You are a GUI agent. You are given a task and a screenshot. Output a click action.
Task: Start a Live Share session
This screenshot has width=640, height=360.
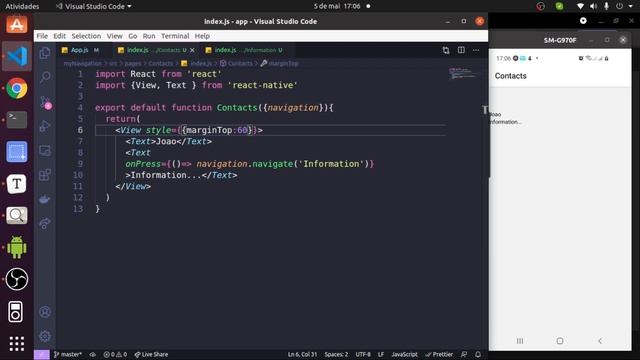[x=151, y=354]
